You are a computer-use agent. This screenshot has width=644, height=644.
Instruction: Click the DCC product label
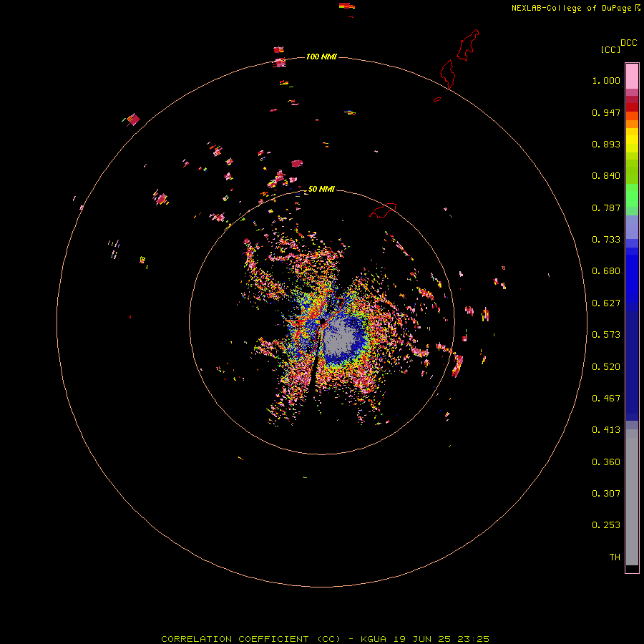click(629, 43)
